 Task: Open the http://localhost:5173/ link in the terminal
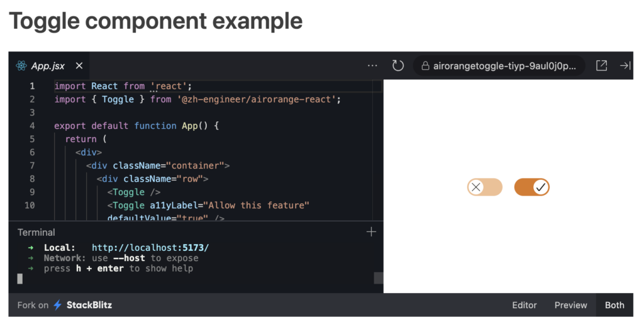[150, 248]
